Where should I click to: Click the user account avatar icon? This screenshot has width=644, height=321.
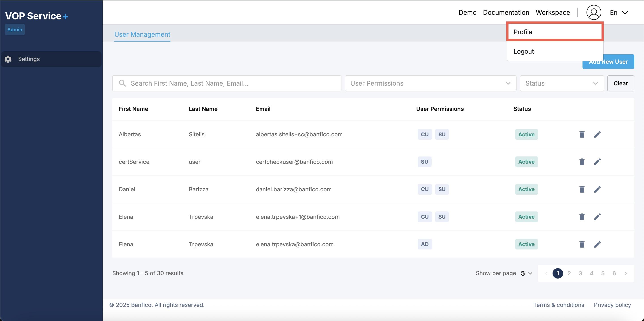coord(593,13)
